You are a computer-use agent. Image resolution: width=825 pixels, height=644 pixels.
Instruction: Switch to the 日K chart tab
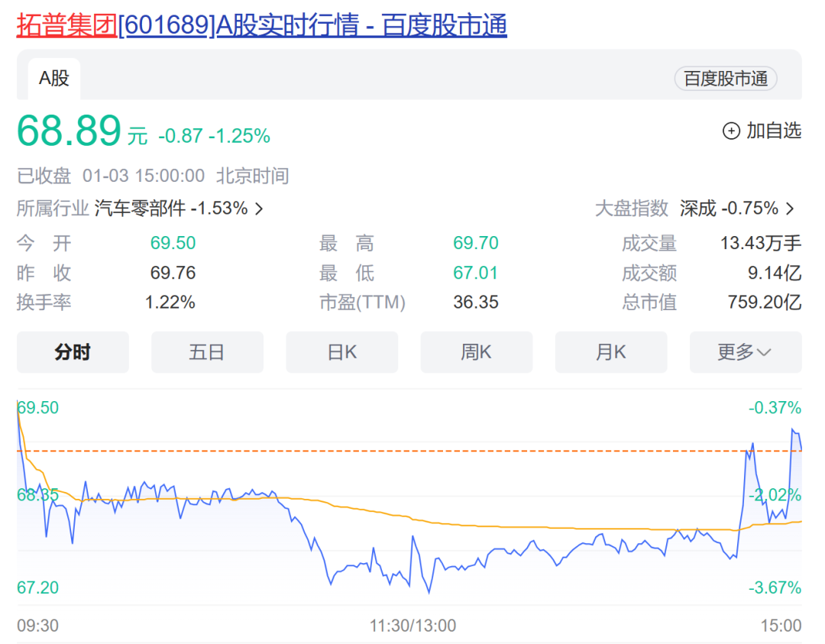342,352
